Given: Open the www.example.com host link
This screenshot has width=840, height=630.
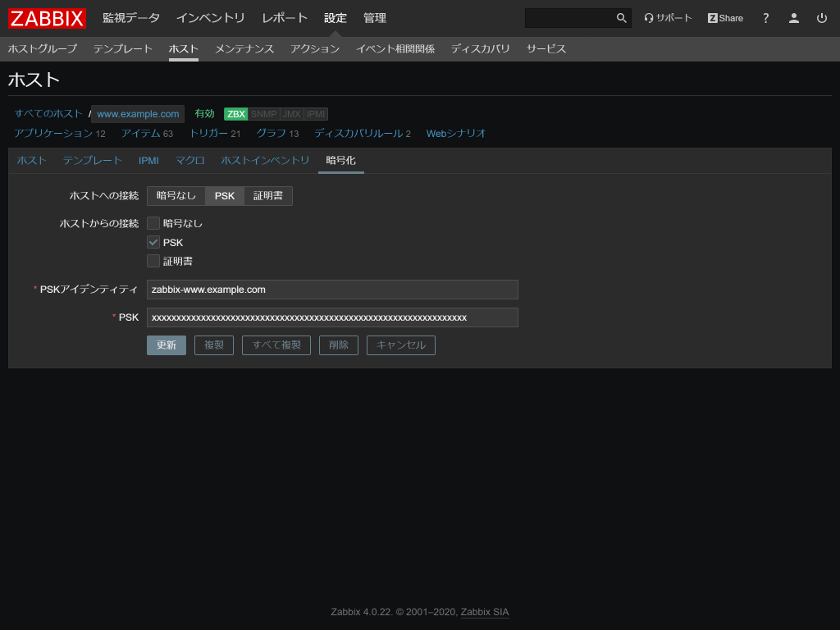Looking at the screenshot, I should pos(138,114).
